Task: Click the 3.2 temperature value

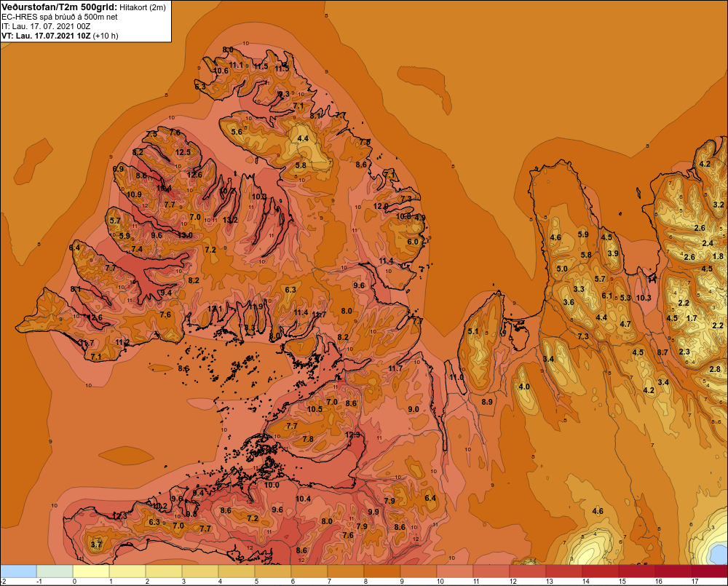Action: (x=719, y=205)
